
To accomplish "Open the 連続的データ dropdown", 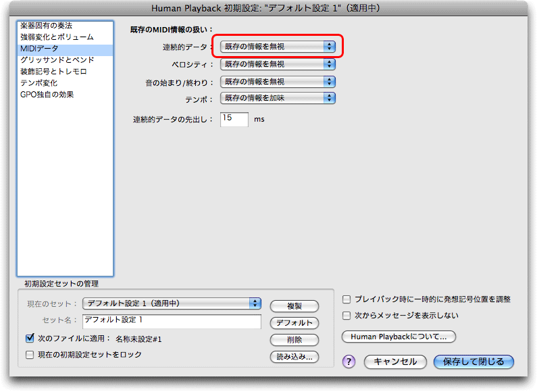I will [278, 47].
